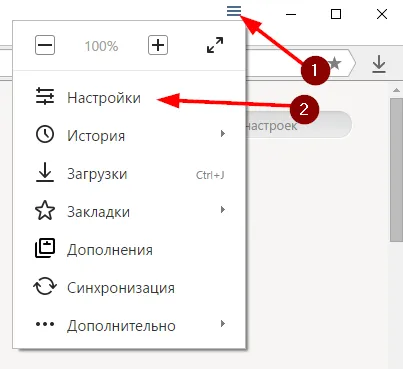The height and width of the screenshot is (369, 403).
Task: Click the zoom in plus button
Action: (158, 45)
